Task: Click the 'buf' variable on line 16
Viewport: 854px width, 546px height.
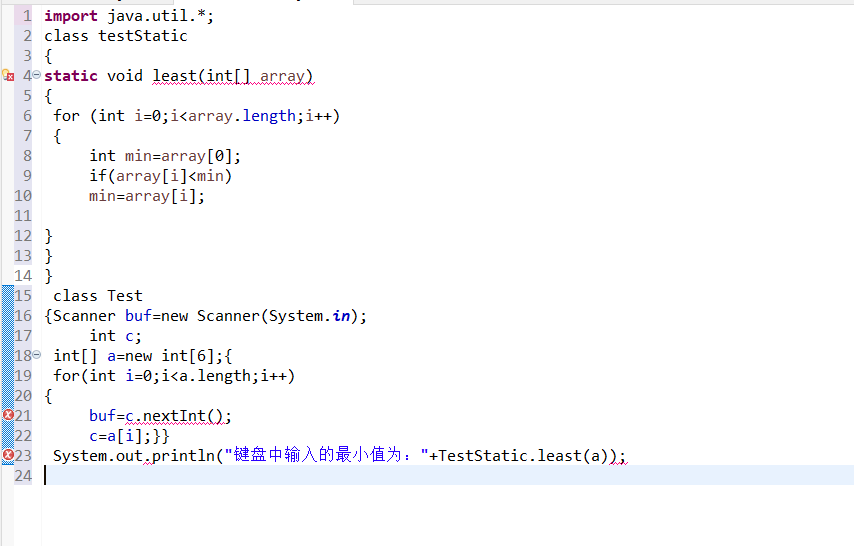Action: (138, 316)
